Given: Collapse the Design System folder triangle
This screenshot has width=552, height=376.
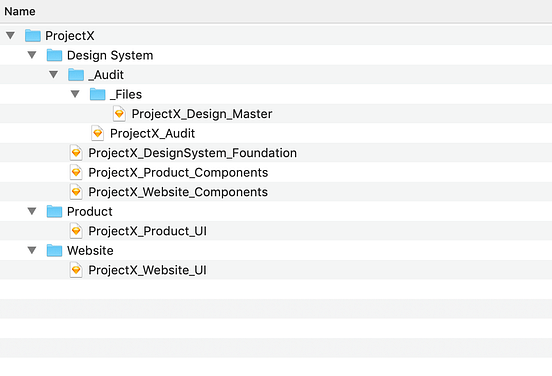Looking at the screenshot, I should [32, 55].
